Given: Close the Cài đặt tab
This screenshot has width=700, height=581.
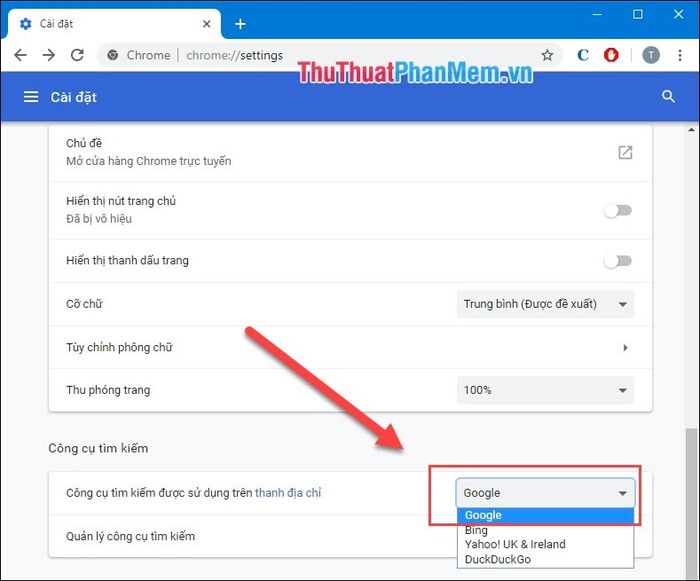Looking at the screenshot, I should pyautogui.click(x=206, y=24).
